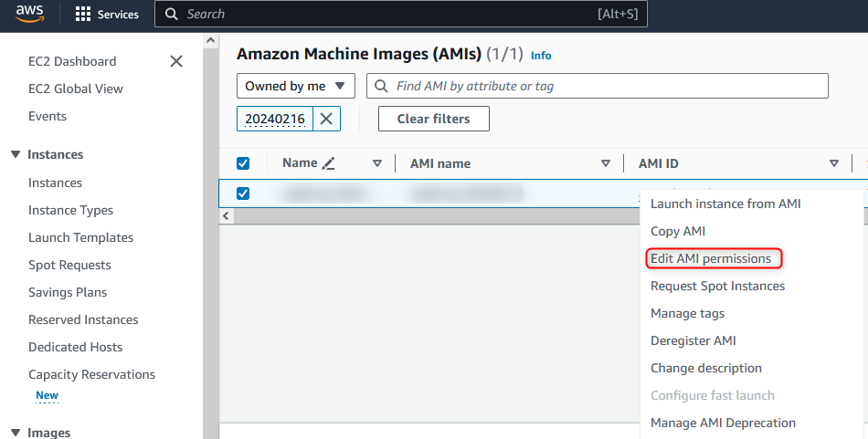Sort by the AMI name column arrow

pos(606,163)
